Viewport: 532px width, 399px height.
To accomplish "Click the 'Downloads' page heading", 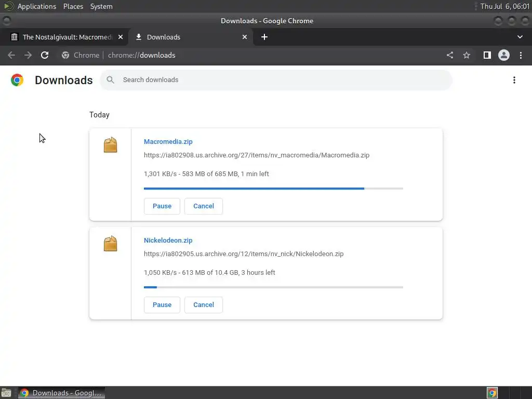I will click(64, 80).
